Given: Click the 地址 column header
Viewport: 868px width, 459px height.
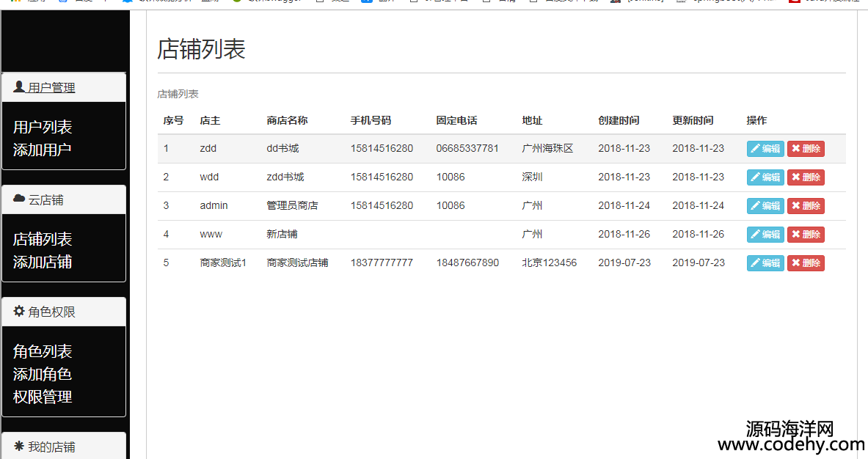Looking at the screenshot, I should [532, 120].
